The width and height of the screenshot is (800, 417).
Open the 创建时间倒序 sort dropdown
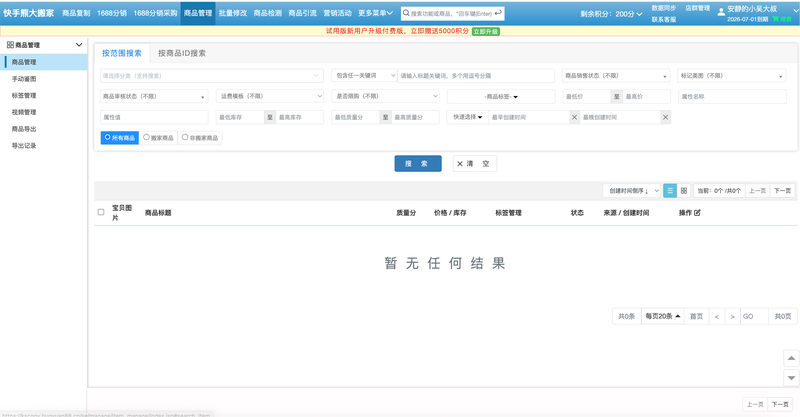point(632,190)
